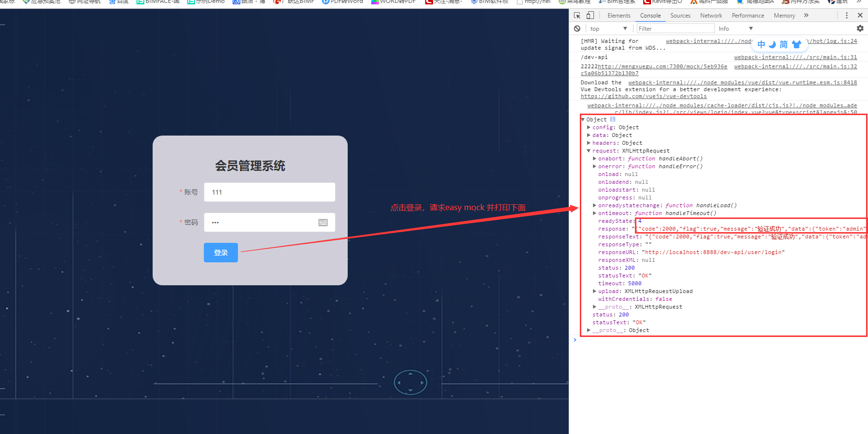868x434 pixels.
Task: Click the IME moon icon
Action: pos(772,44)
